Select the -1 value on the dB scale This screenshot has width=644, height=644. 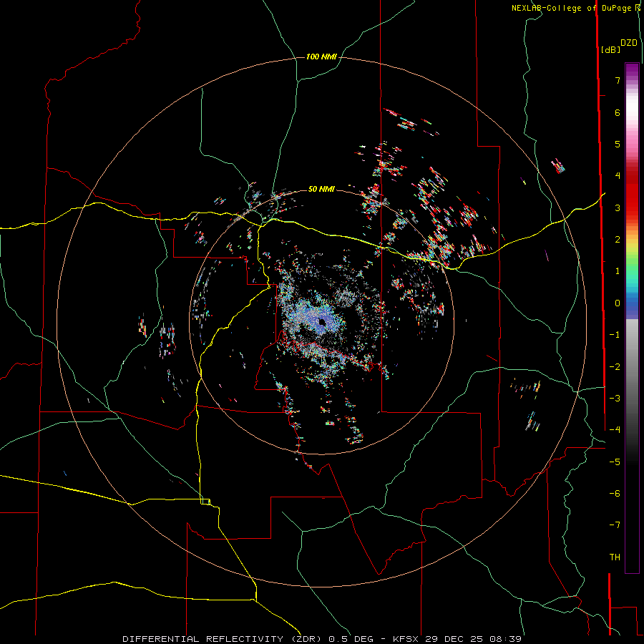click(615, 335)
